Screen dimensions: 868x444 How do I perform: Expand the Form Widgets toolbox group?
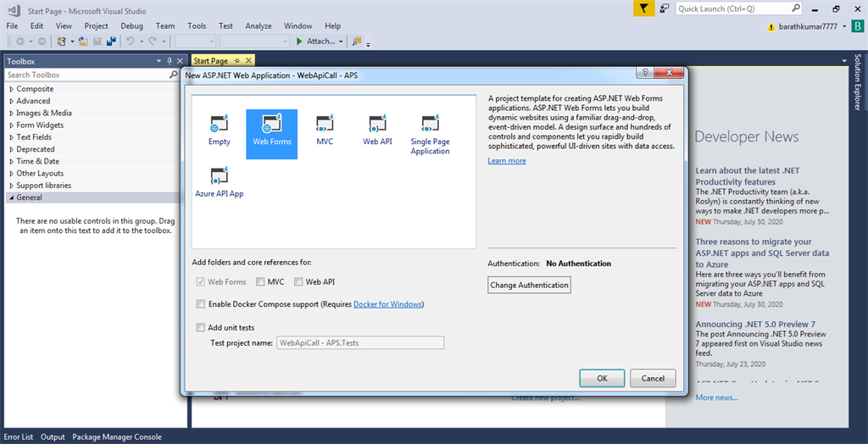[x=12, y=125]
